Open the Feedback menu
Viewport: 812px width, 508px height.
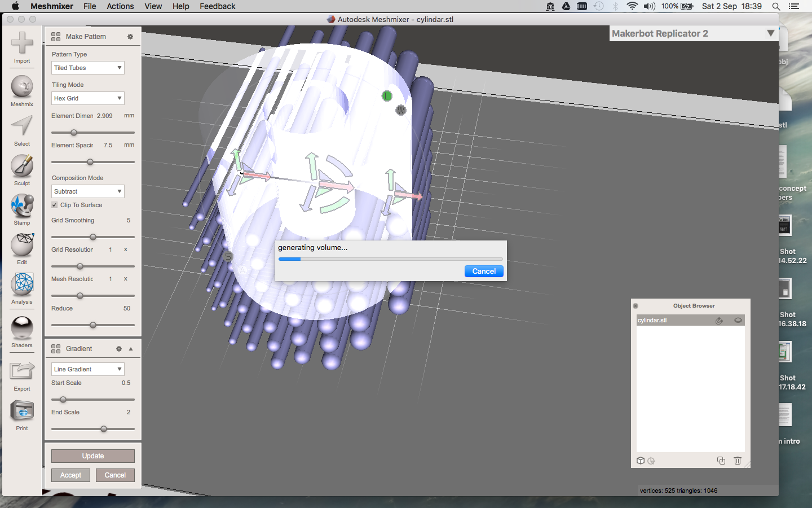218,6
